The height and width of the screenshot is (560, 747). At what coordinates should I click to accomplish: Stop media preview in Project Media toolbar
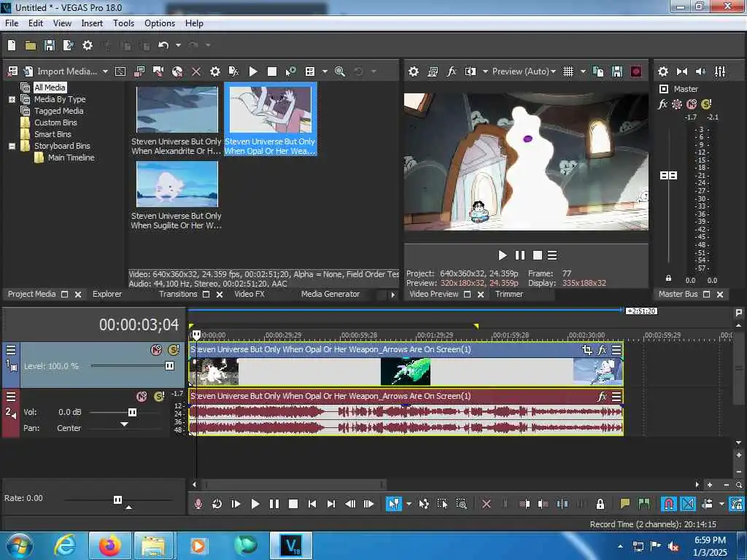pyautogui.click(x=272, y=71)
